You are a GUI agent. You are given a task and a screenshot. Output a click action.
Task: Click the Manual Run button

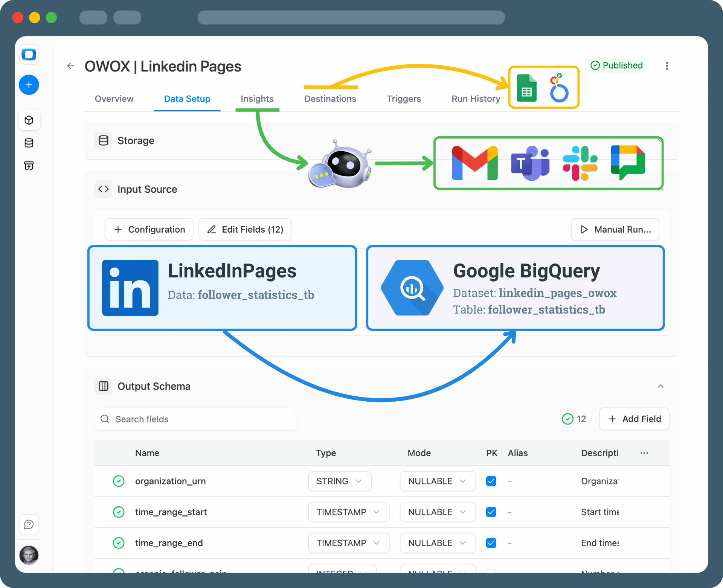click(615, 230)
